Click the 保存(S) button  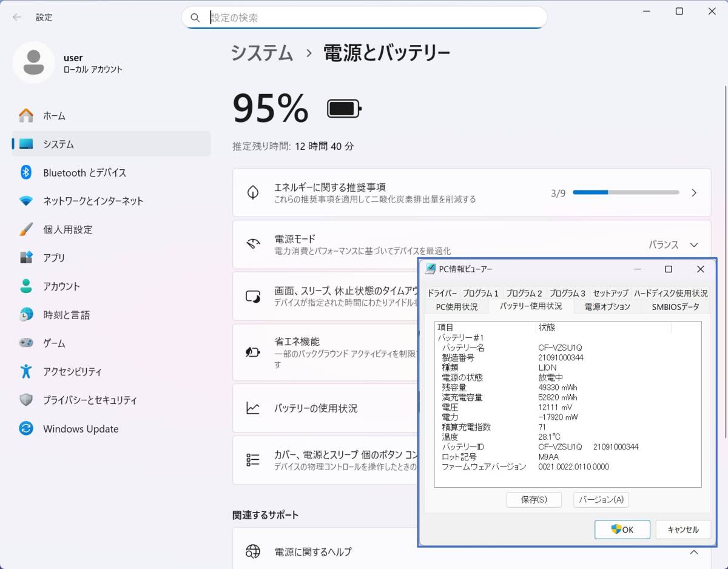(x=534, y=499)
